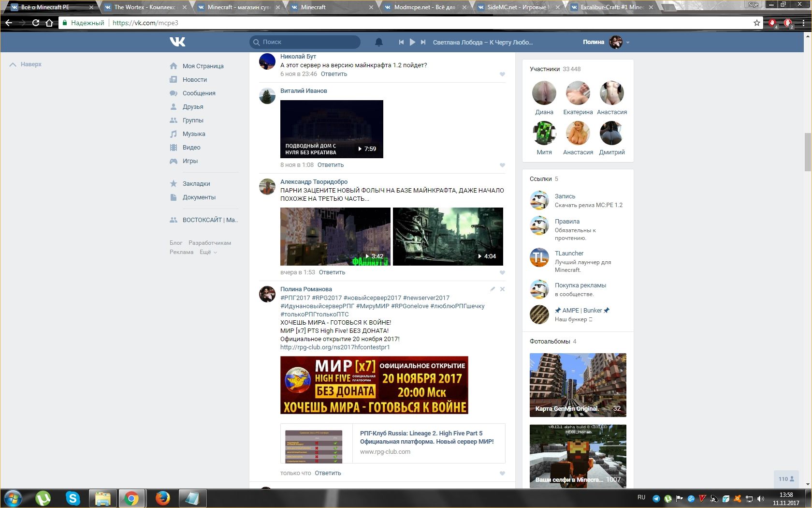Click Наверх to scroll to the top
Image resolution: width=812 pixels, height=508 pixels.
(26, 64)
